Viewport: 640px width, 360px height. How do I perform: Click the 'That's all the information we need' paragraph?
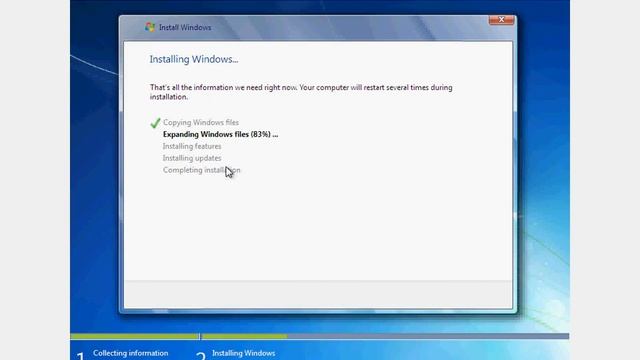coord(301,92)
